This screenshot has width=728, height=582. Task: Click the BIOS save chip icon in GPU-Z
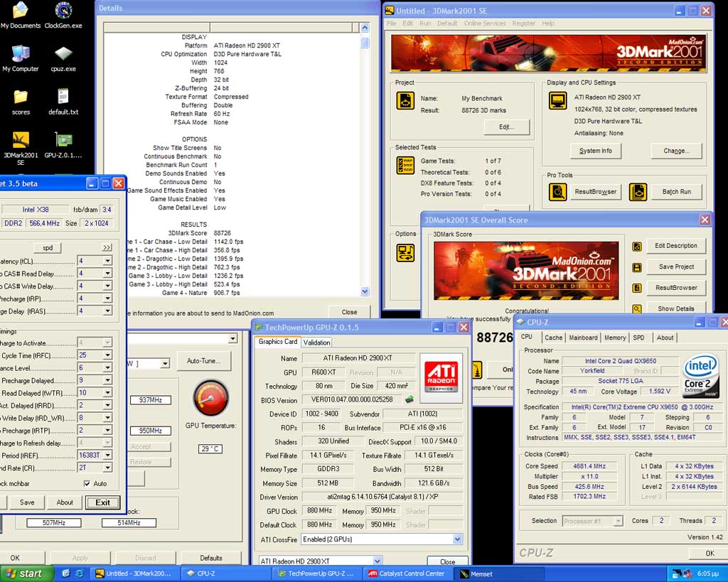tap(409, 399)
